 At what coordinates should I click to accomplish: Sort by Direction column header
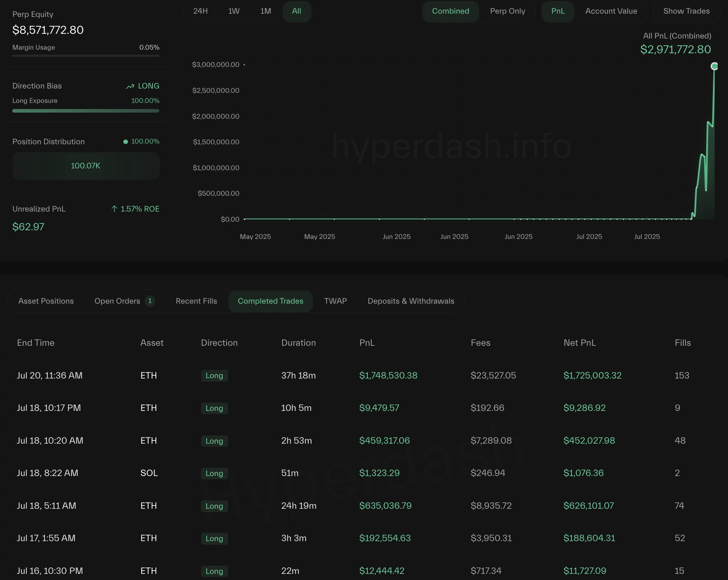click(219, 343)
